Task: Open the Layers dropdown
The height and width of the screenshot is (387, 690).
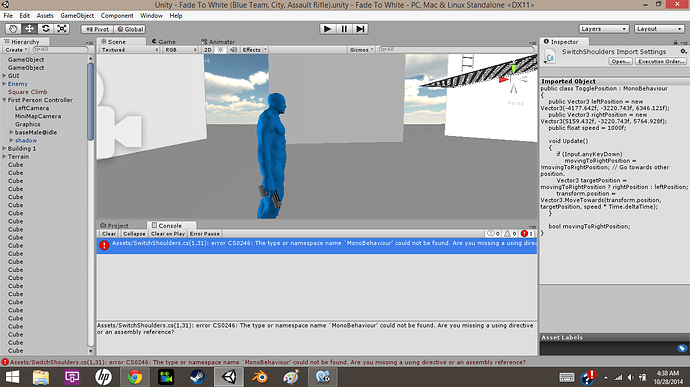Action: [x=603, y=29]
